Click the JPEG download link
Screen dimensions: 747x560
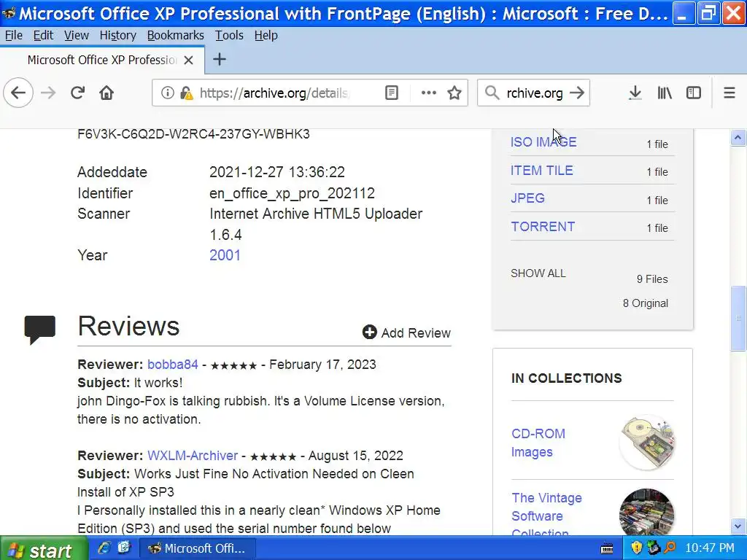click(x=527, y=198)
